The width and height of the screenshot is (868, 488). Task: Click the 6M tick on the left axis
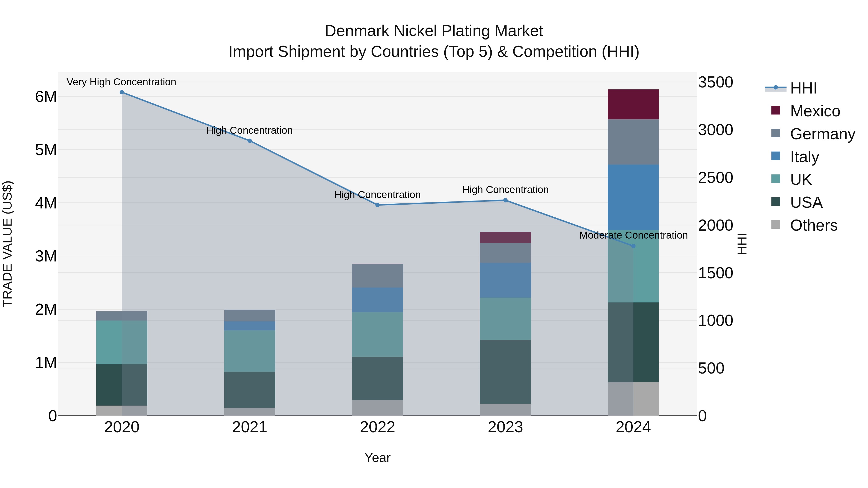pos(46,97)
